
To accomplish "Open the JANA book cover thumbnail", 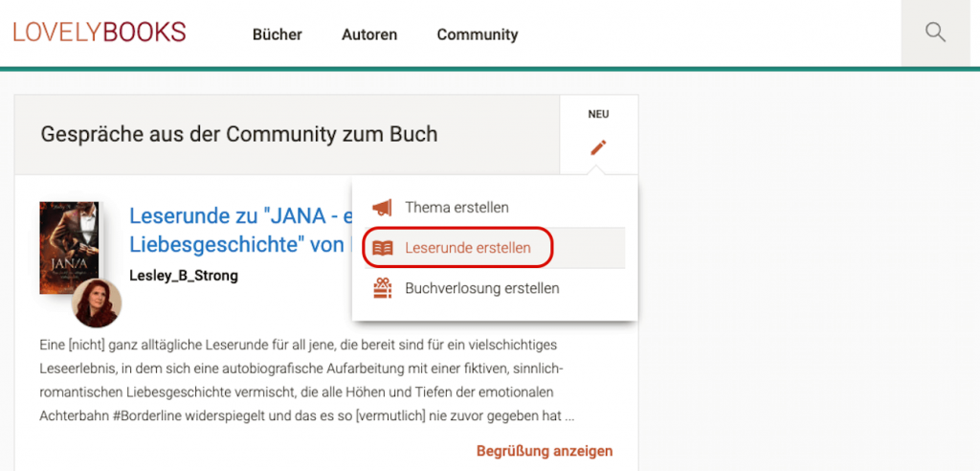I will tap(61, 247).
